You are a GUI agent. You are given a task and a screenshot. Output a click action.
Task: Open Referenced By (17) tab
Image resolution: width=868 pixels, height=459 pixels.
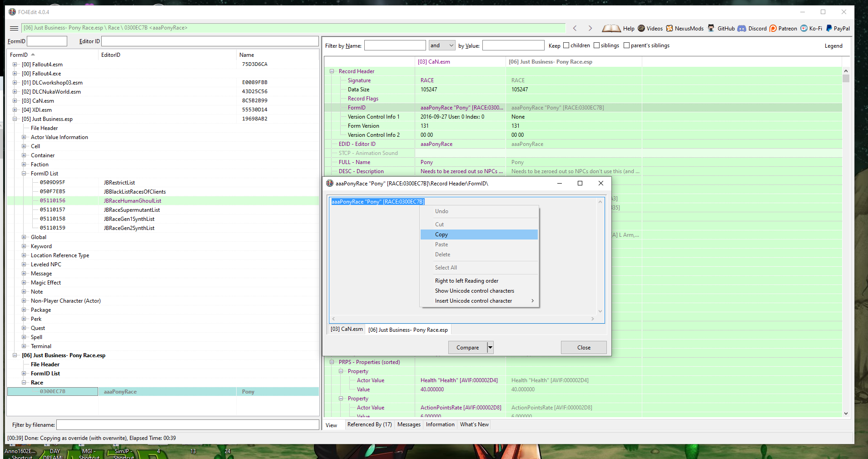tap(369, 424)
